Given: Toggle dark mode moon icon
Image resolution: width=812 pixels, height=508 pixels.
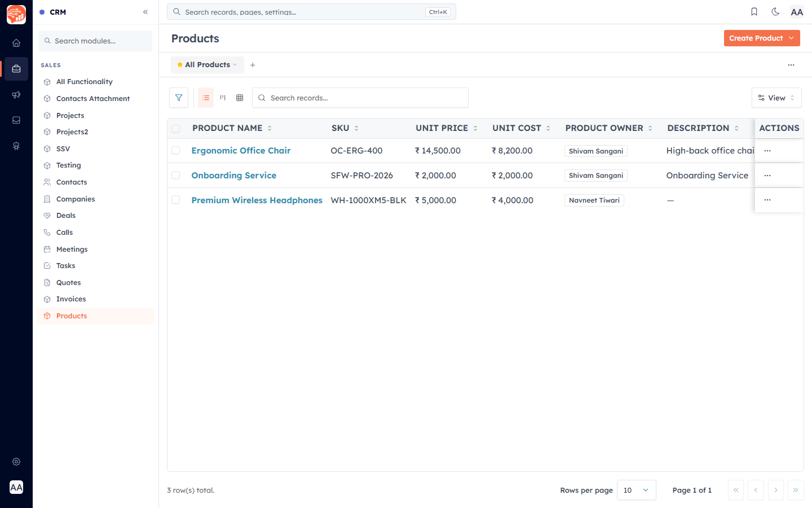Looking at the screenshot, I should coord(775,12).
